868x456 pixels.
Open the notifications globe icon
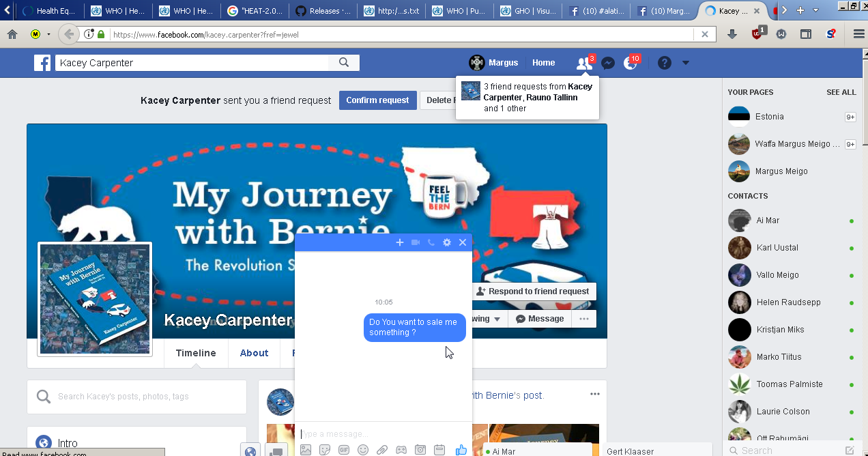631,63
